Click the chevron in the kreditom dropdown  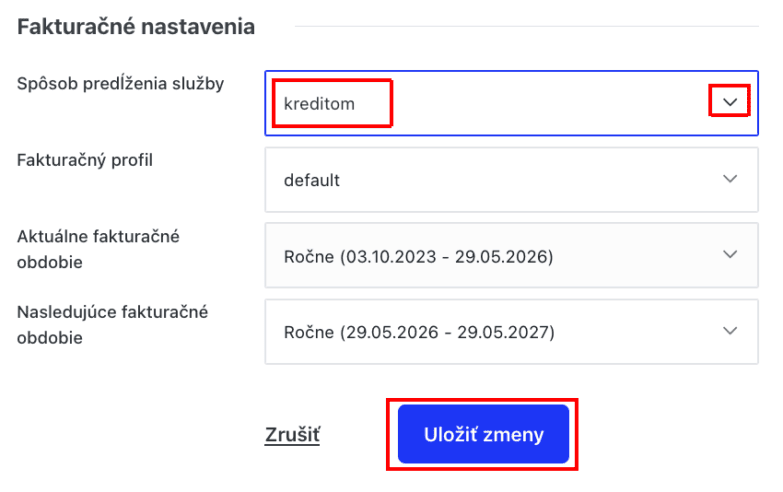pyautogui.click(x=729, y=102)
